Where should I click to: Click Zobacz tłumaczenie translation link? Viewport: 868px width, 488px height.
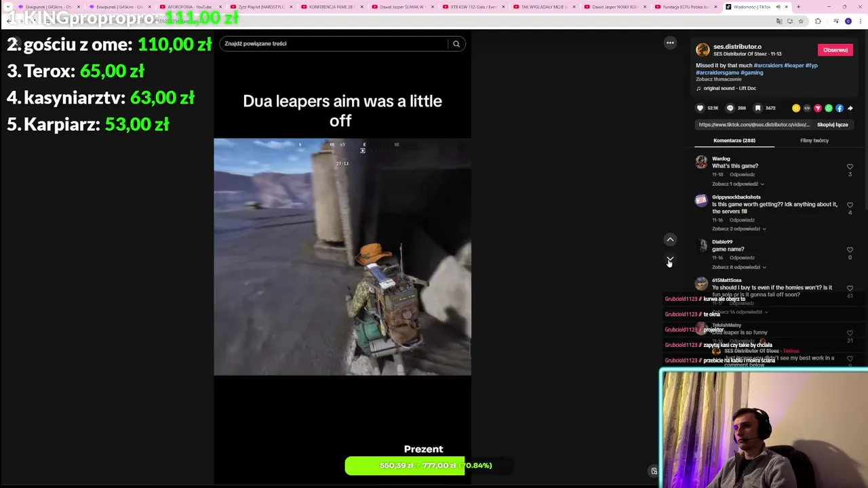point(718,79)
